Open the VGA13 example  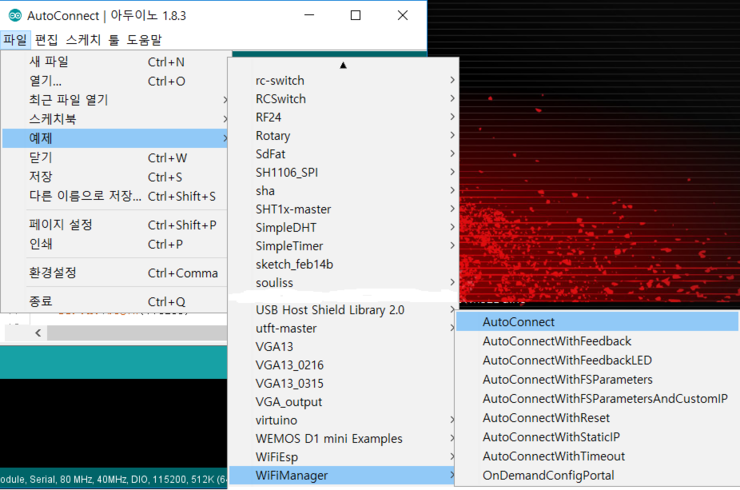[x=343, y=346]
